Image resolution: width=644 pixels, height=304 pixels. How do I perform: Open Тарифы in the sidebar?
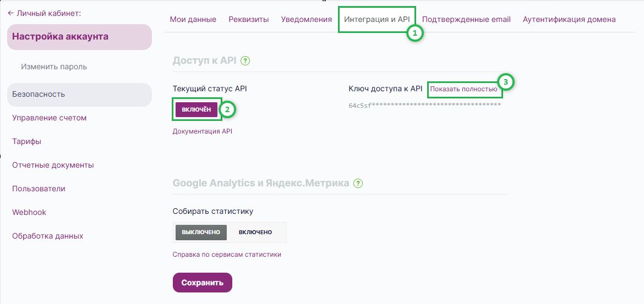(x=27, y=141)
